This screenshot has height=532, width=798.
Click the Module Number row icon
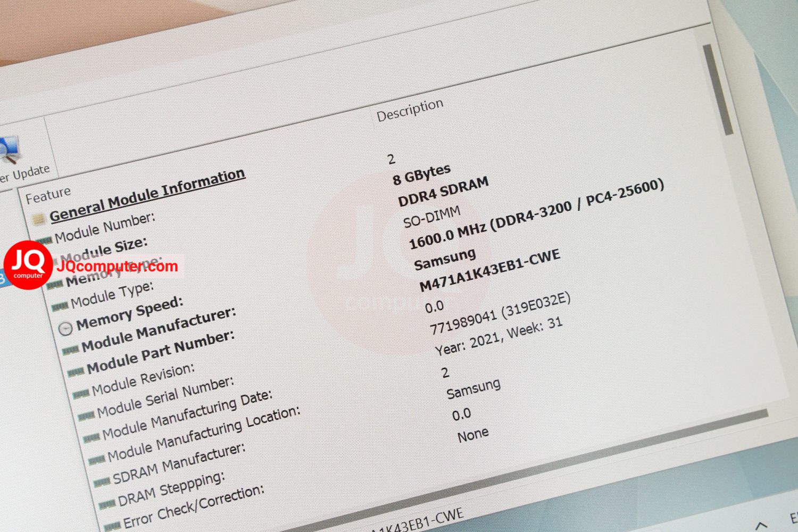click(x=44, y=241)
